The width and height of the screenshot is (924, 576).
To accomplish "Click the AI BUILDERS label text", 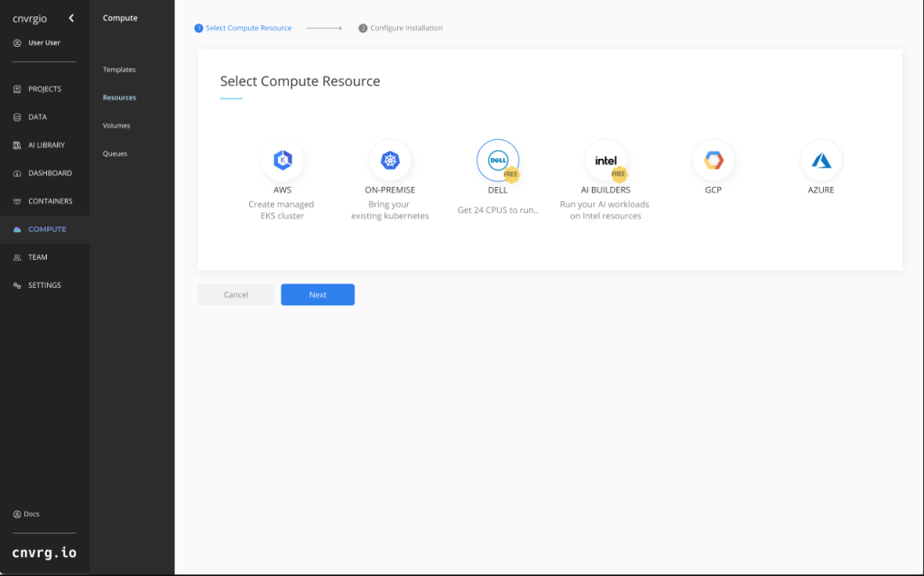I will click(605, 190).
